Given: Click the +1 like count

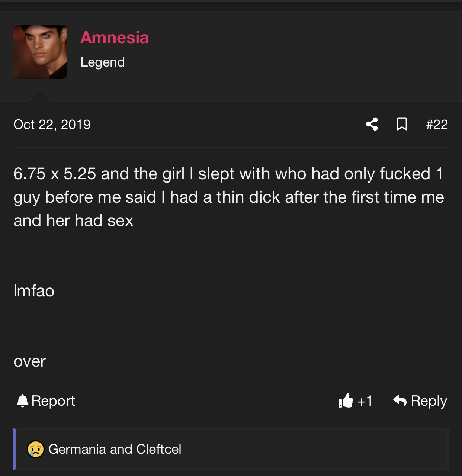Looking at the screenshot, I should pyautogui.click(x=365, y=401).
